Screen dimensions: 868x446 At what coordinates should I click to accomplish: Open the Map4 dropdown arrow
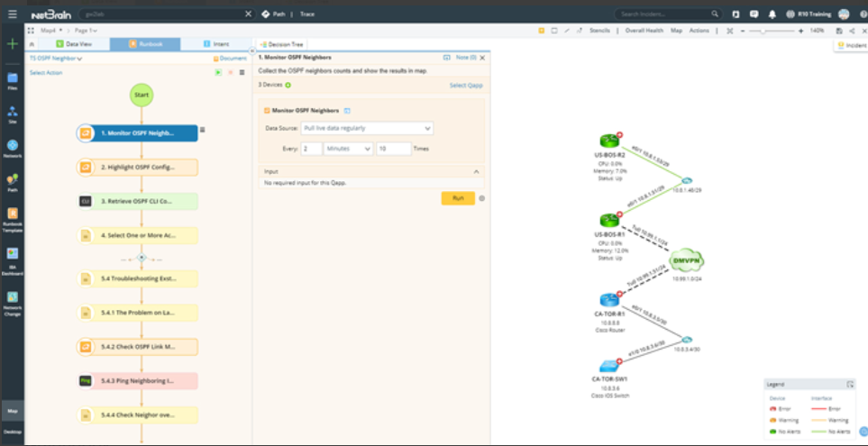click(60, 31)
